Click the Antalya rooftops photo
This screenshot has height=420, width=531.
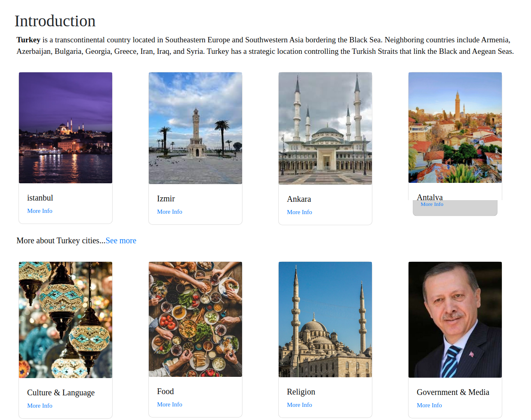455,127
